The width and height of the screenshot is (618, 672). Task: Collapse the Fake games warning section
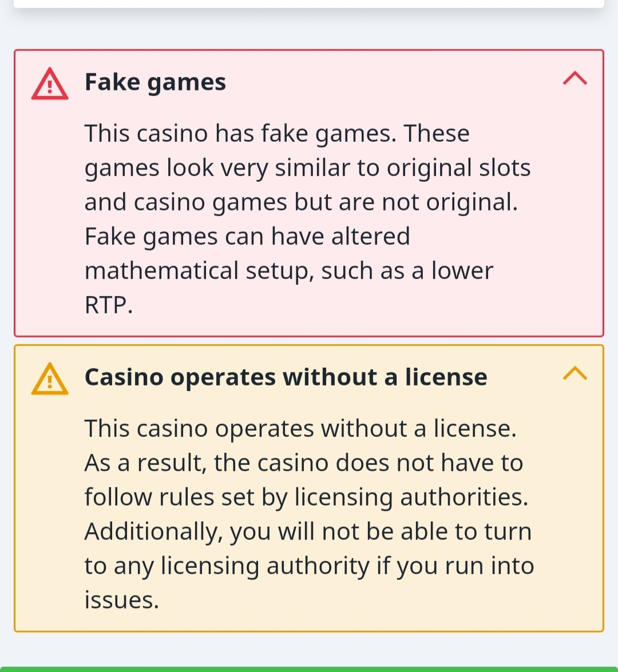575,78
